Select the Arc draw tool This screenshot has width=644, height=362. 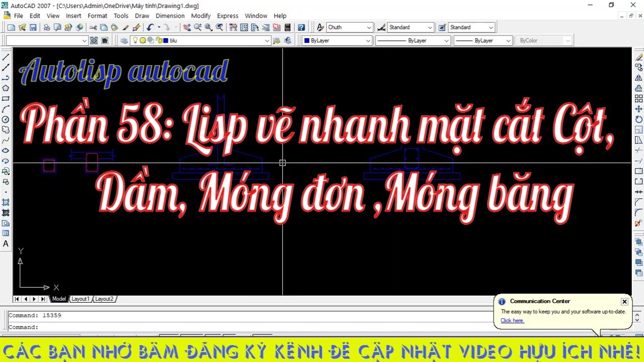coord(6,109)
